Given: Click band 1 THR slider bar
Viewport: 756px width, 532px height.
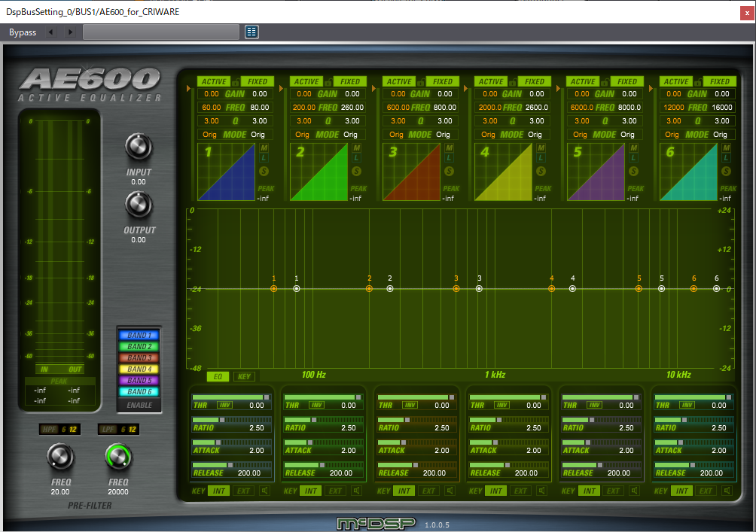Looking at the screenshot, I should [231, 397].
